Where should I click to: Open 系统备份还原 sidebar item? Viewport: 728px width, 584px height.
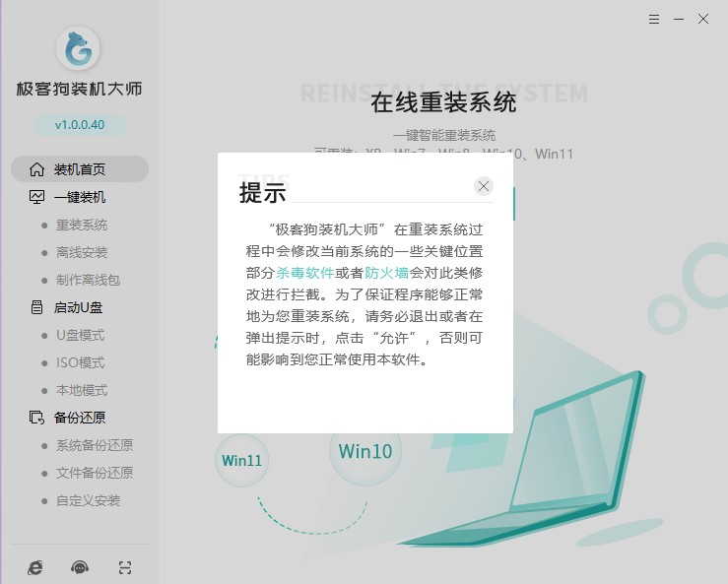tap(95, 445)
